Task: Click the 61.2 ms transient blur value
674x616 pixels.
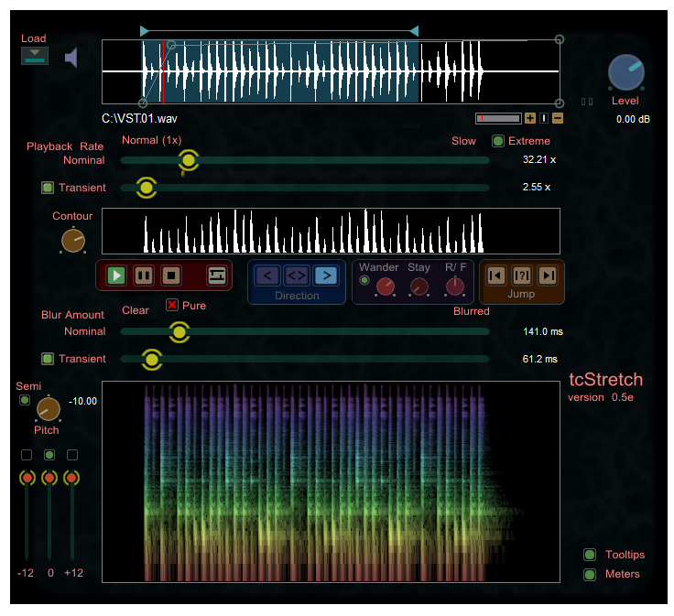Action: coord(540,359)
